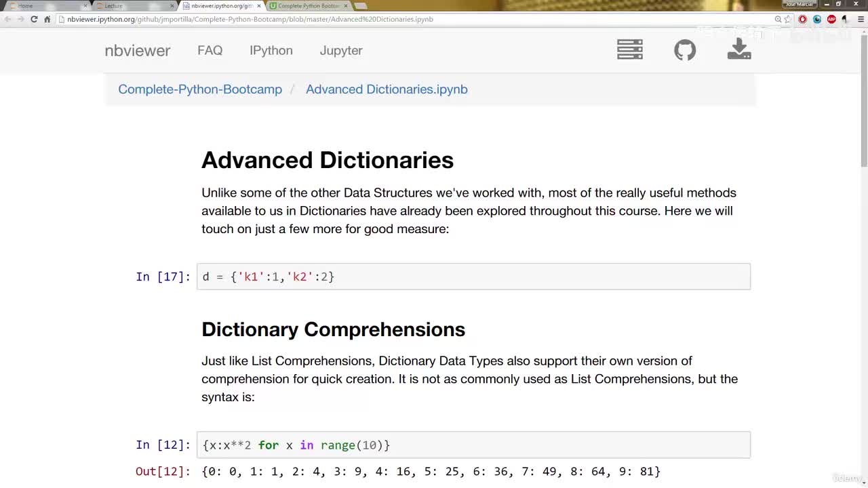The height and width of the screenshot is (488, 868).
Task: Click the browser home icon
Action: 47,19
